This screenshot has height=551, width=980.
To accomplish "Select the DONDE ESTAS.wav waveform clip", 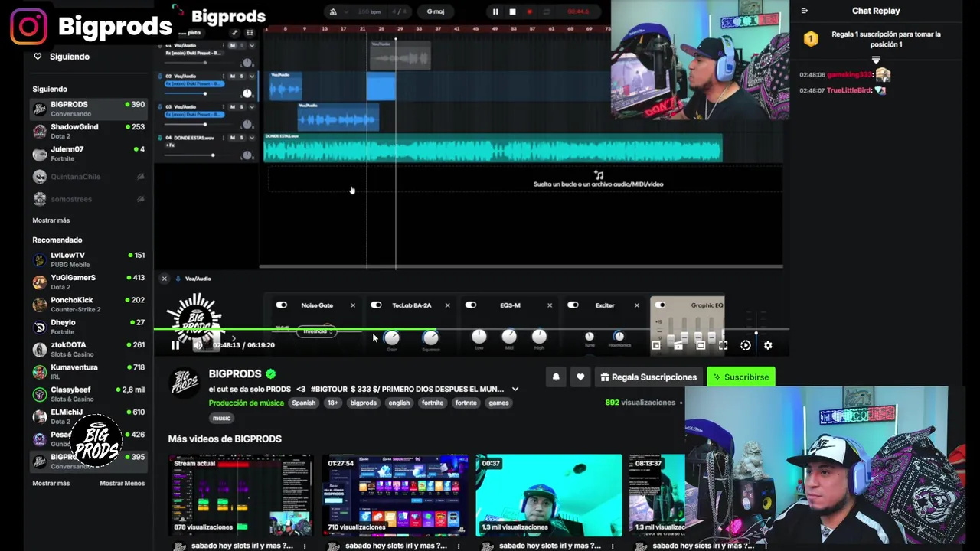I will pyautogui.click(x=492, y=148).
